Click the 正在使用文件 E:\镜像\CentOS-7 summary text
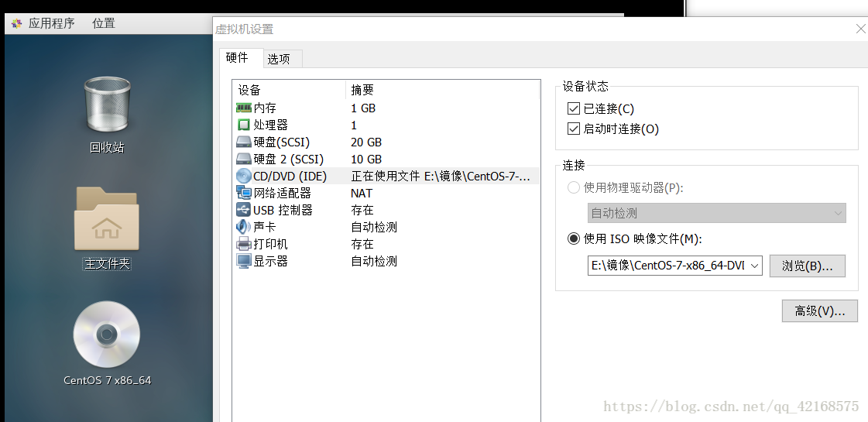This screenshot has height=422, width=868. 441,176
